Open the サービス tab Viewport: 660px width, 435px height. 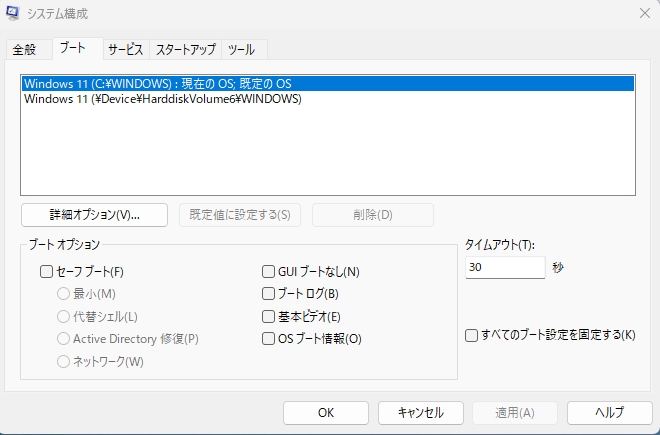coord(126,50)
